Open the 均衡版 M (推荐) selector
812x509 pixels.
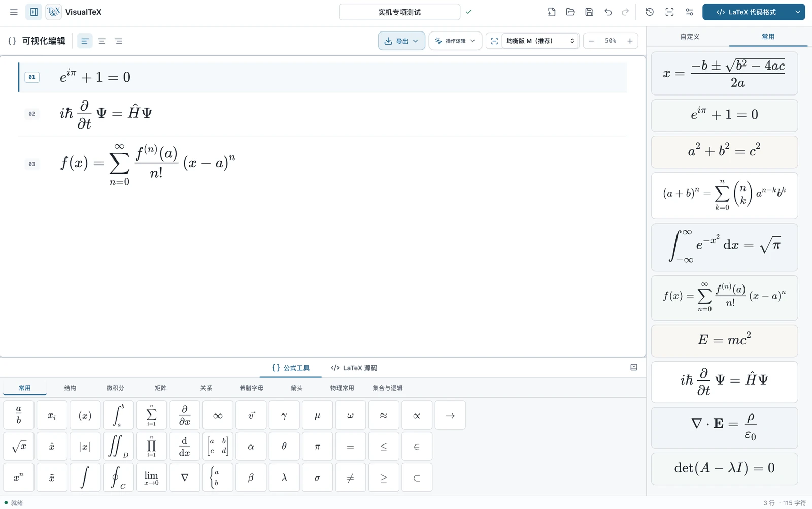click(540, 41)
